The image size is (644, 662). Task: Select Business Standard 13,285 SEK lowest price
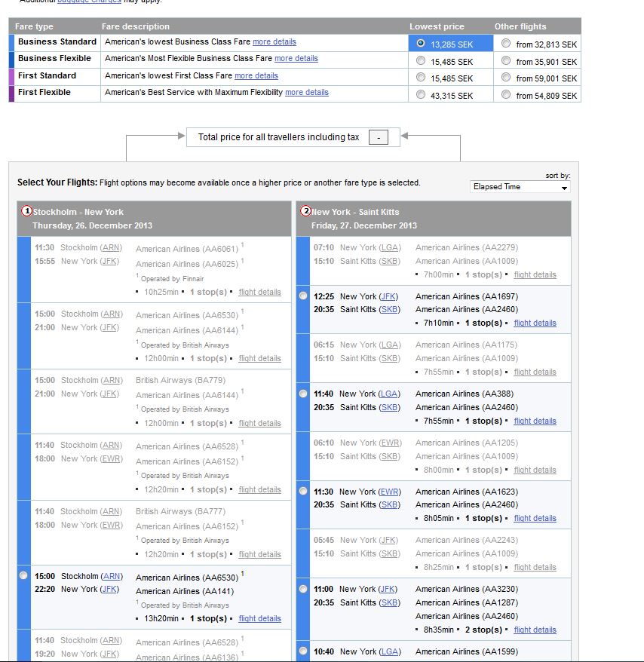420,44
